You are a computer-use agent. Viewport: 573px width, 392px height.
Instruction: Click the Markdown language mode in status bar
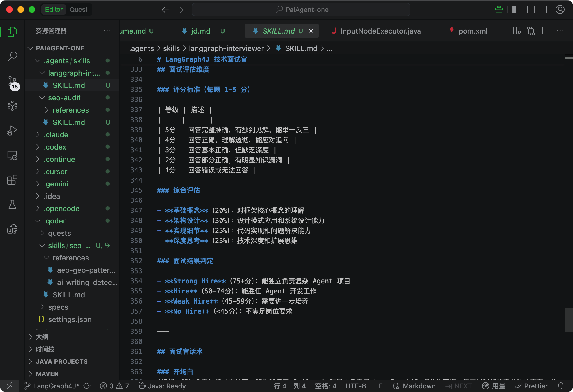tap(419, 386)
